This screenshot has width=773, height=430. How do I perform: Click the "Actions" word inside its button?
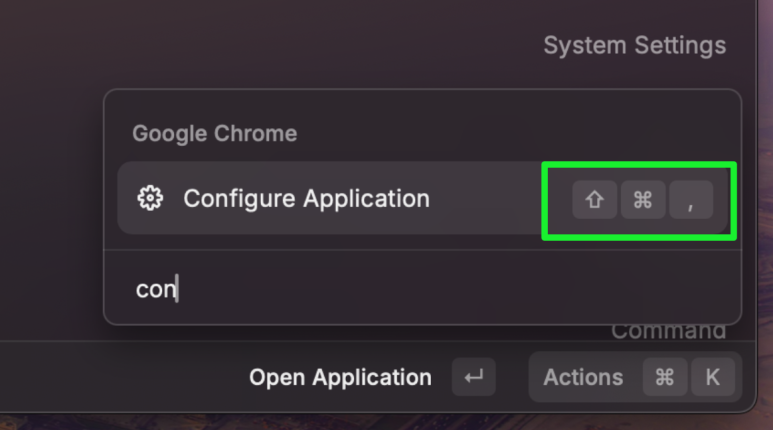click(583, 377)
